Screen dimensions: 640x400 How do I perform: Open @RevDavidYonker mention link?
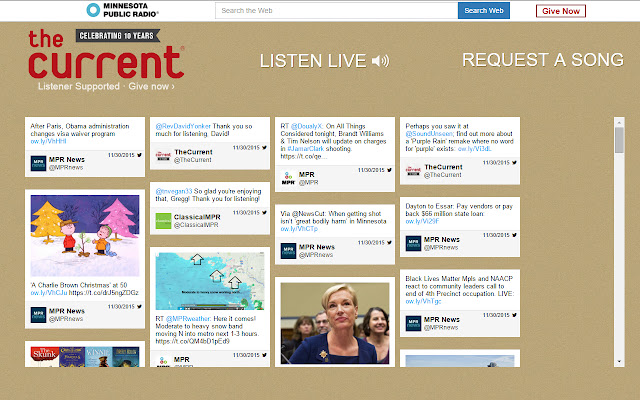[x=183, y=126]
